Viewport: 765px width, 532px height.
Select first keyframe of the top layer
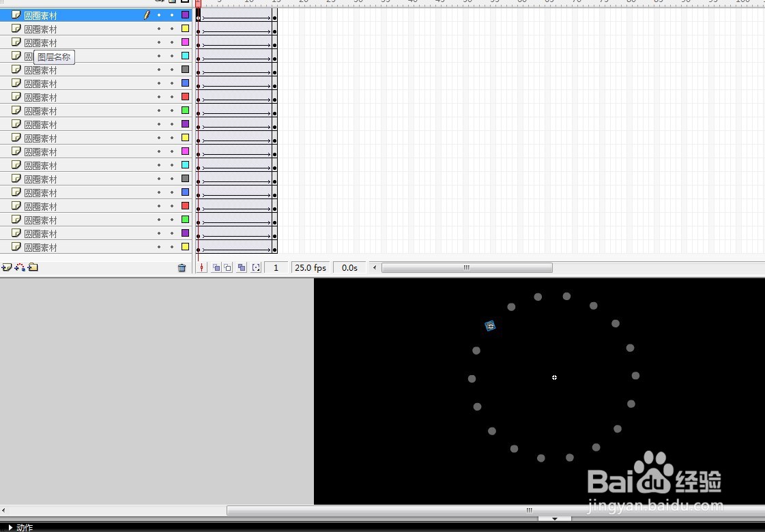click(198, 15)
